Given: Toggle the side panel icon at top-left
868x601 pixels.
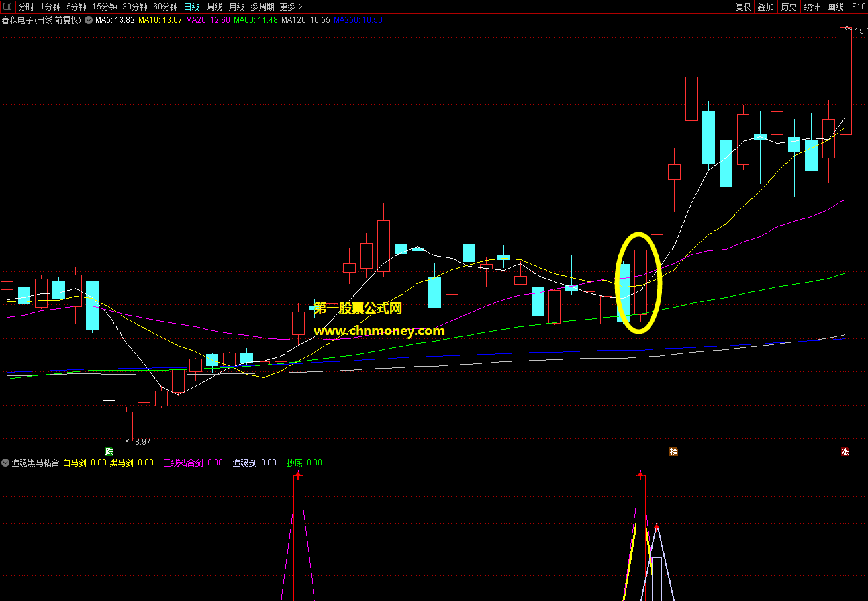Looking at the screenshot, I should tap(7, 7).
